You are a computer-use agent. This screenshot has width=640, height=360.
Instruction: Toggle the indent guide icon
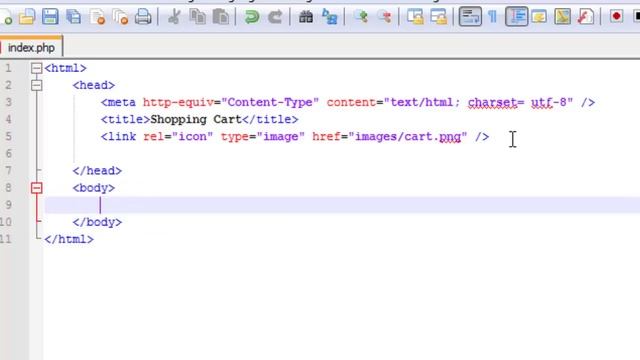pos(517,17)
